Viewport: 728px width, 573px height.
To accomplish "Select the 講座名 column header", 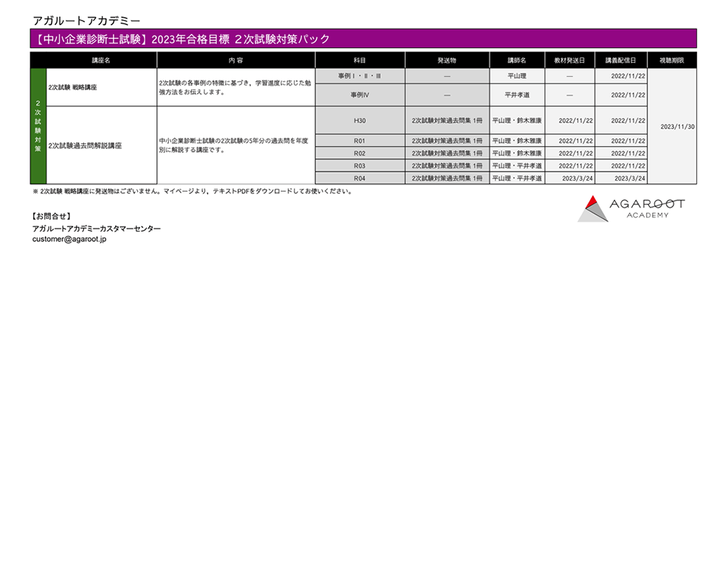I will coord(101,60).
